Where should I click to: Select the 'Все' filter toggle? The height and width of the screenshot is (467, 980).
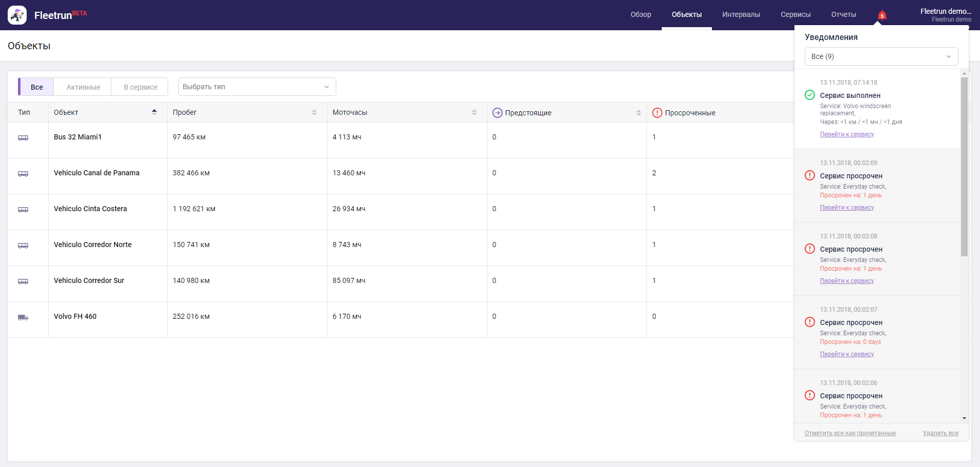[x=36, y=87]
